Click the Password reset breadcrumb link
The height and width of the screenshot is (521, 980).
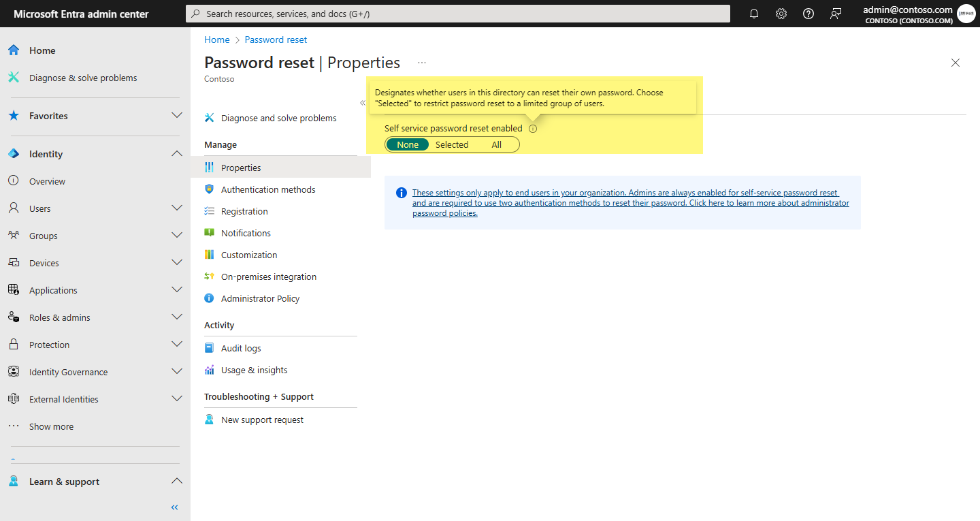276,40
